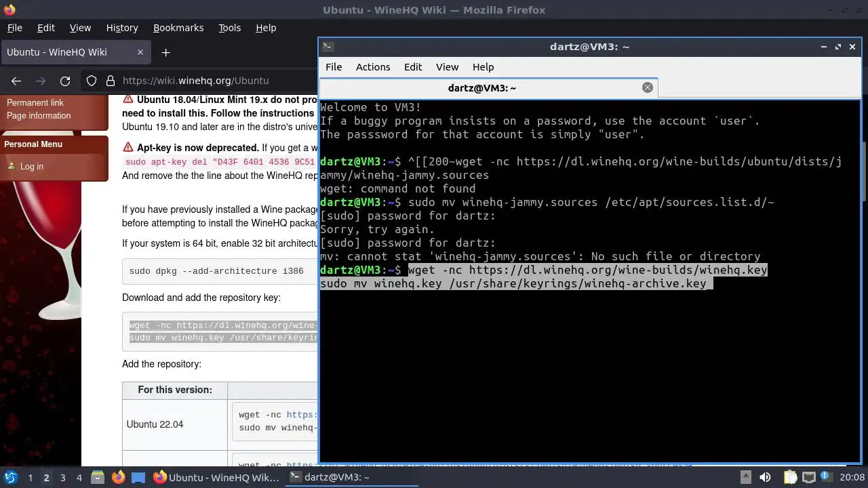
Task: Open Firefox Bookmarks menu
Action: 178,28
